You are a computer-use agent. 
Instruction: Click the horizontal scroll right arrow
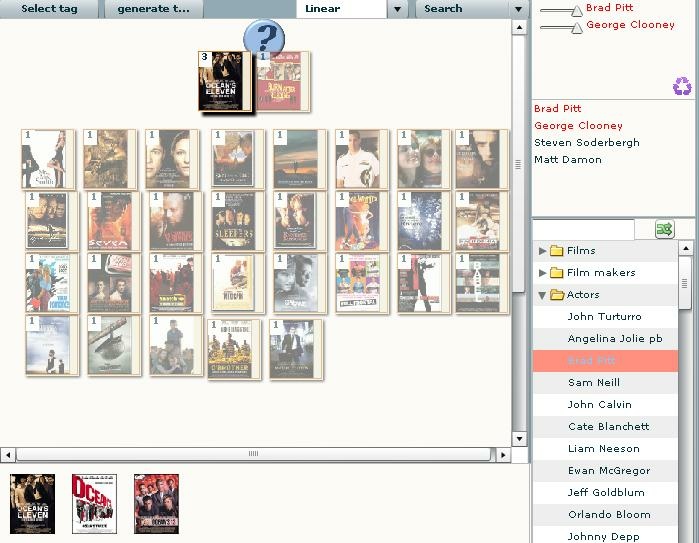[x=503, y=455]
